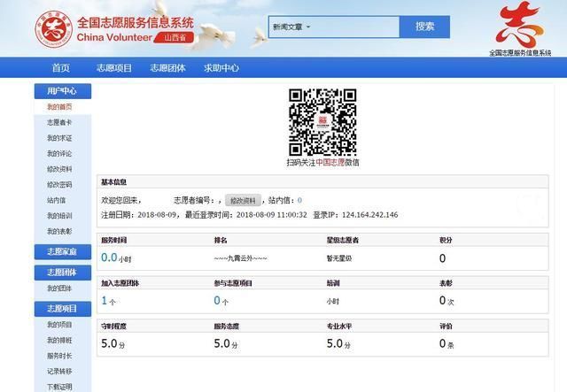567x392 pixels.
Task: Open 我的评论 in the sidebar
Action: [x=59, y=154]
